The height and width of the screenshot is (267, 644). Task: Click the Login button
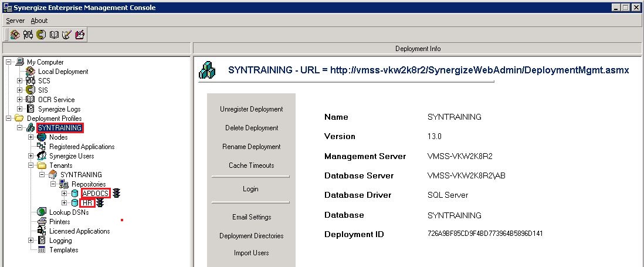click(250, 189)
